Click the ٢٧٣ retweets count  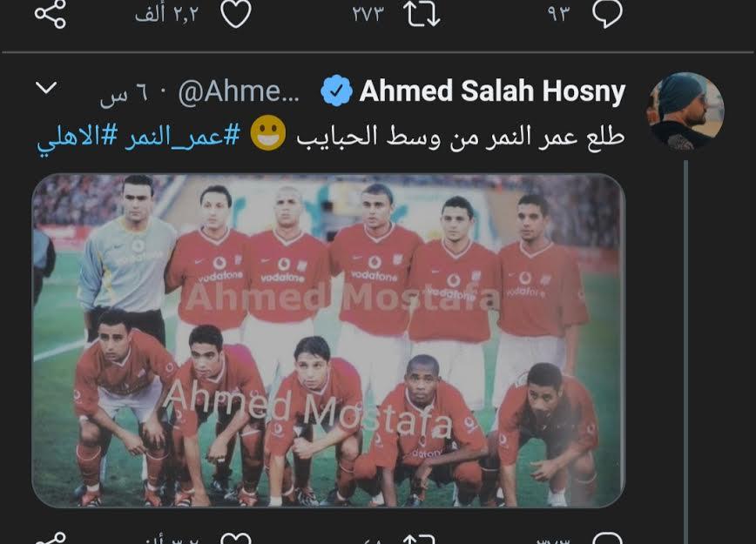[368, 14]
